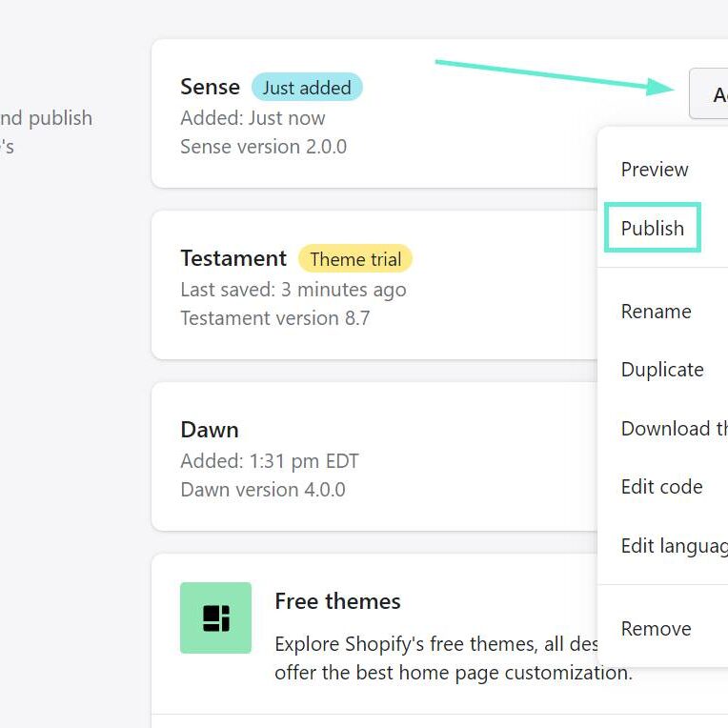Screen dimensions: 728x728
Task: Click the green Free themes layout icon
Action: click(215, 617)
